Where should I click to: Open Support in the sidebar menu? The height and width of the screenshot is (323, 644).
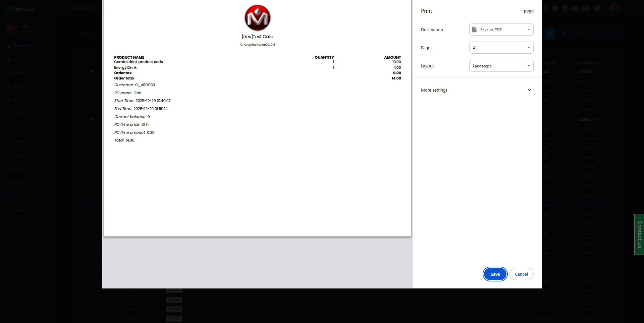coord(20,197)
